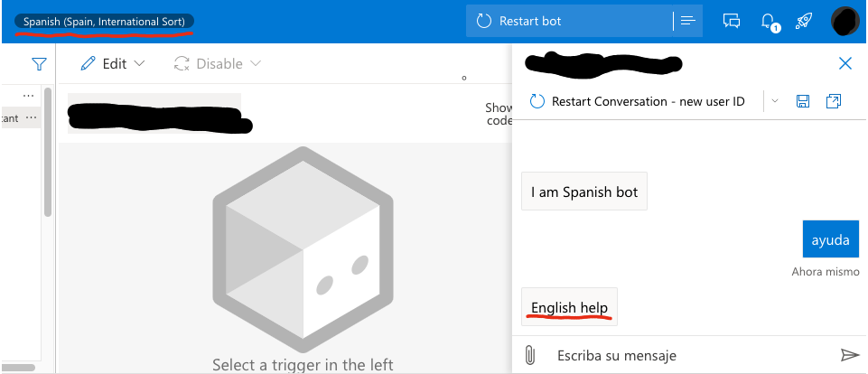Click Restart Conversation - new user ID
This screenshot has height=374, width=868.
point(638,101)
